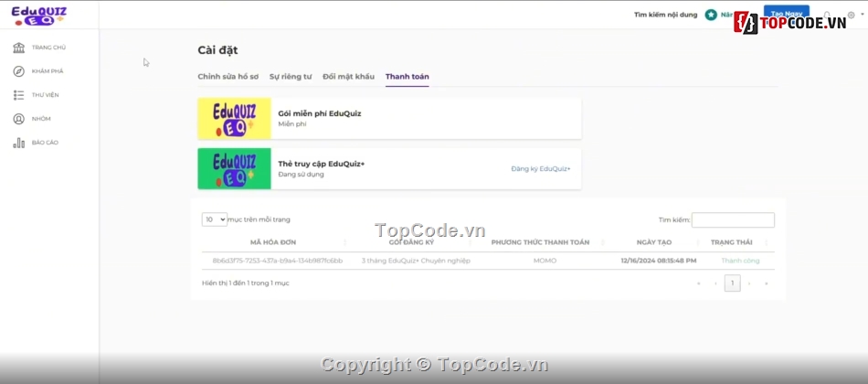Go to Trang Chủ menu label
This screenshot has height=384, width=868.
click(48, 48)
